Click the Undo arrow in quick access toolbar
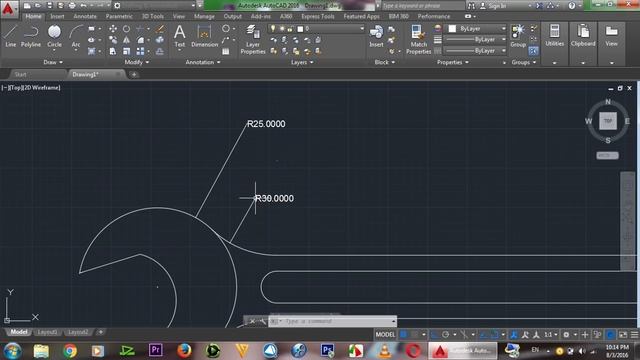This screenshot has height=360, width=640. pos(83,6)
